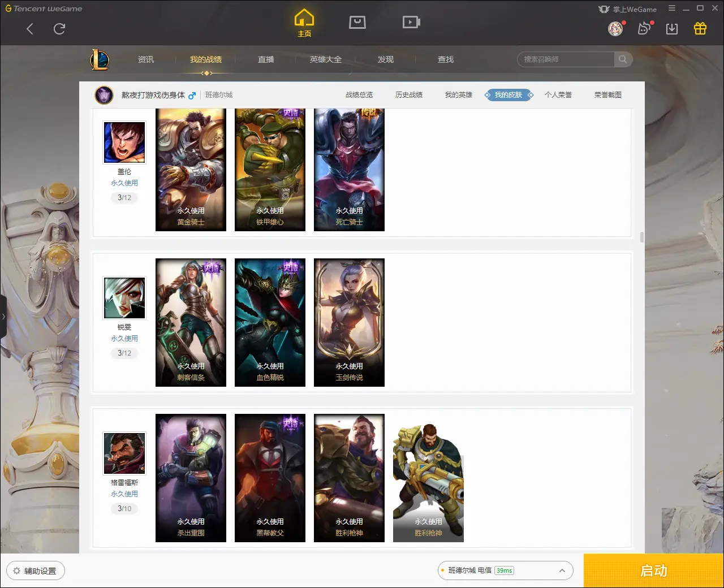
Task: Select the 我的皮肤 sub-tab
Action: [x=508, y=95]
